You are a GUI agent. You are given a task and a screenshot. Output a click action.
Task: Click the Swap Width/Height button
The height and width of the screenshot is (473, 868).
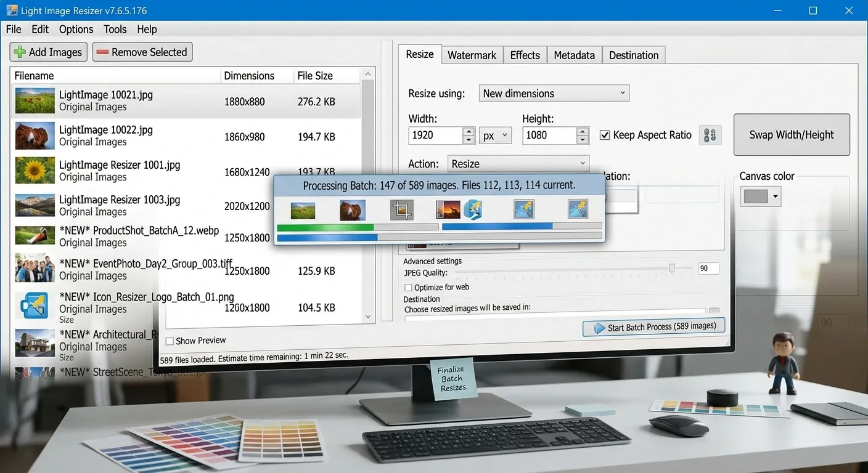(792, 135)
